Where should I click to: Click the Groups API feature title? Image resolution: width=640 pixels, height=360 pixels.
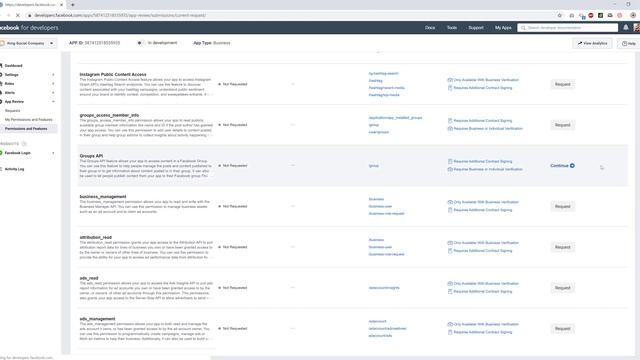91,156
